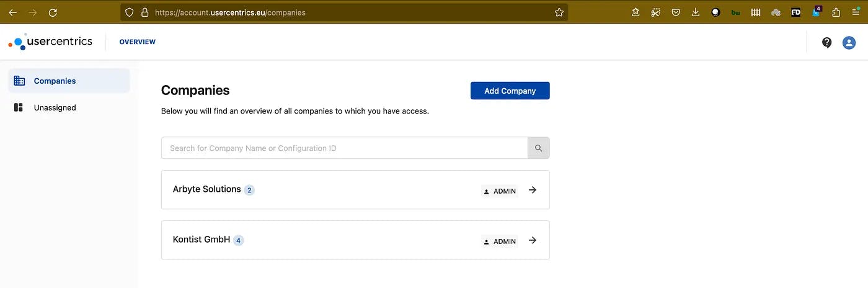Click the browser URL address bar

[x=347, y=12]
